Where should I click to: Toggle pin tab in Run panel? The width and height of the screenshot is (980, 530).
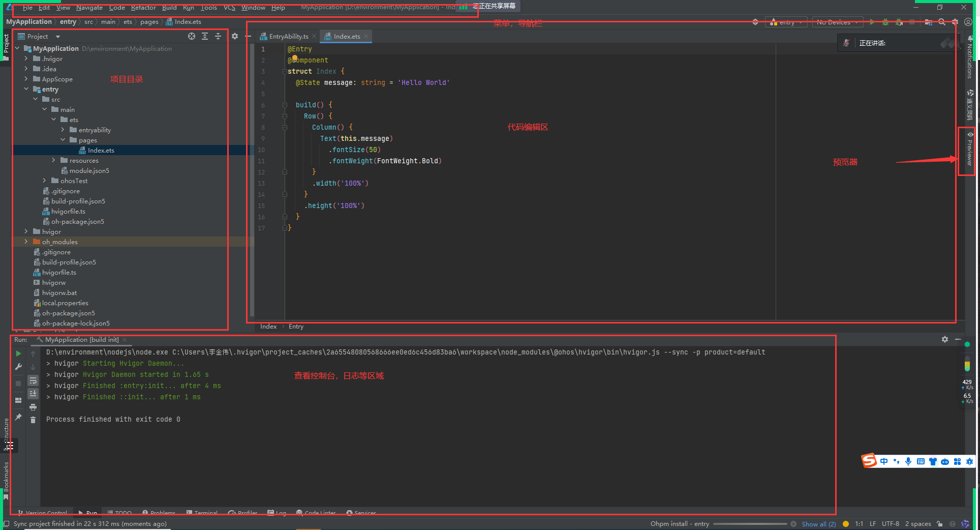pyautogui.click(x=18, y=417)
